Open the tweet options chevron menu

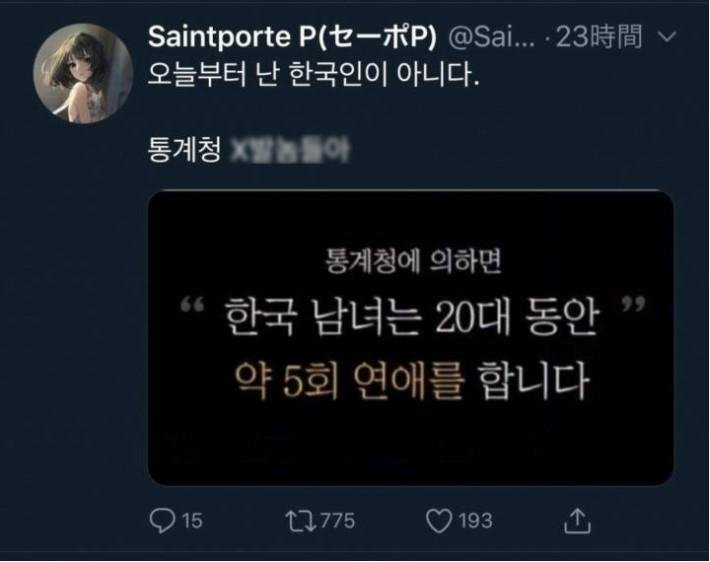[x=667, y=36]
